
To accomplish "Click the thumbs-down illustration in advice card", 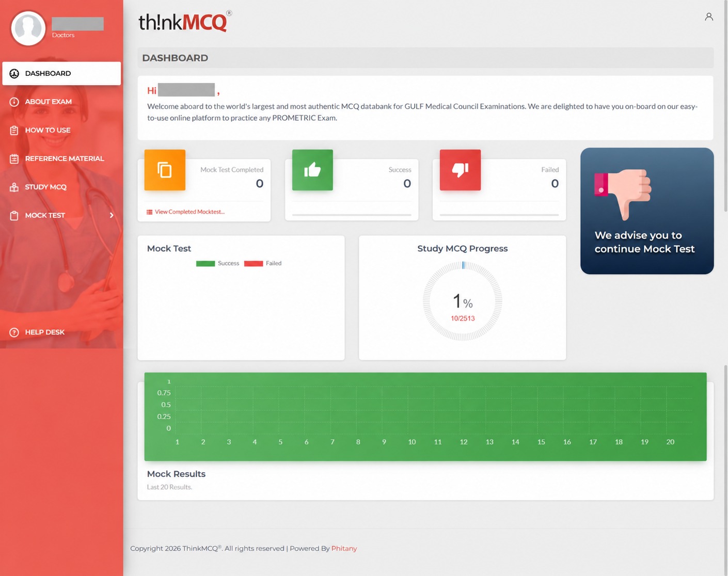I will (623, 194).
